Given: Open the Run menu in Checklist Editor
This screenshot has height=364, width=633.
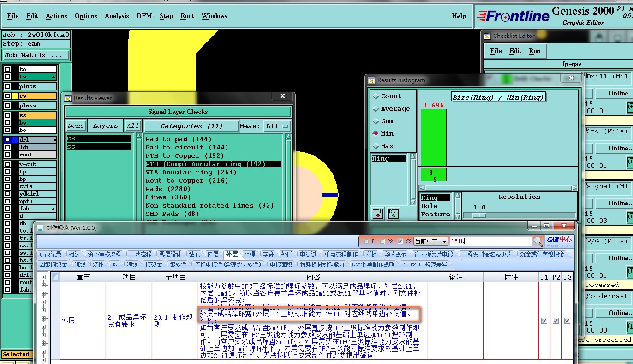Looking at the screenshot, I should point(535,51).
